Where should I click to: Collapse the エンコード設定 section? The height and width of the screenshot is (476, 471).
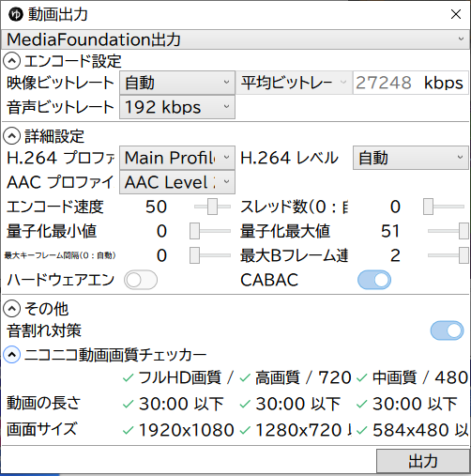point(12,61)
